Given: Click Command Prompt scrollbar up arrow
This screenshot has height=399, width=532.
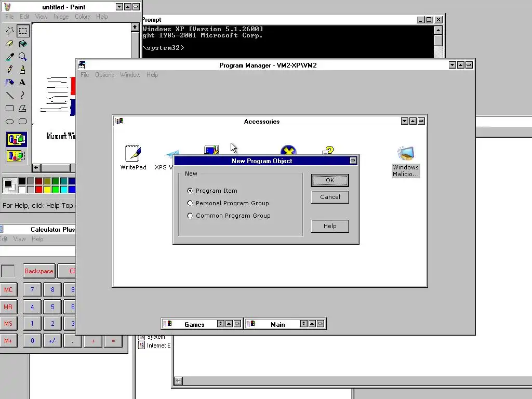Looking at the screenshot, I should click(x=438, y=30).
